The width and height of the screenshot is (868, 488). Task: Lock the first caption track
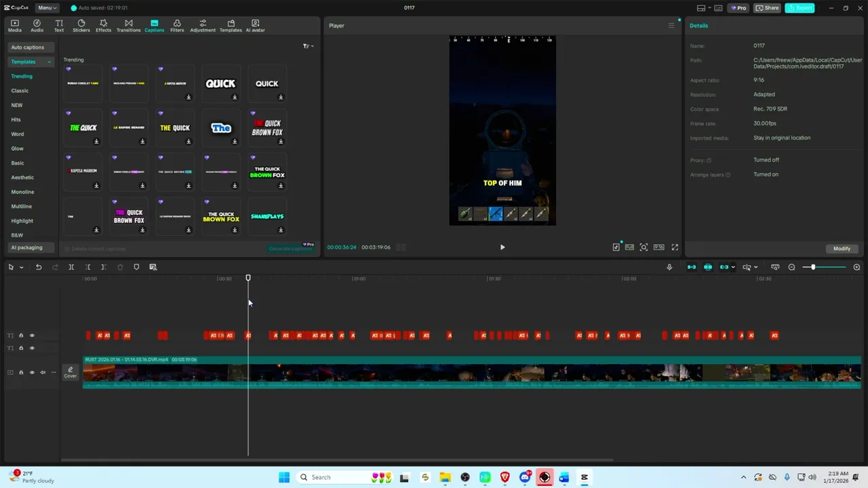tap(21, 335)
